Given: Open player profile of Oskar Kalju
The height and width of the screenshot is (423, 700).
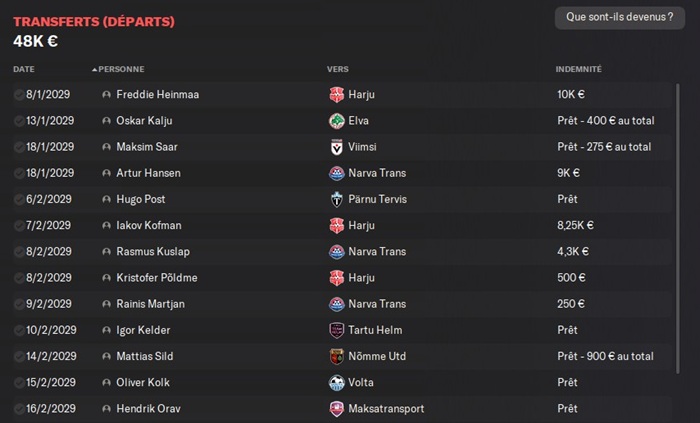Looking at the screenshot, I should [143, 121].
